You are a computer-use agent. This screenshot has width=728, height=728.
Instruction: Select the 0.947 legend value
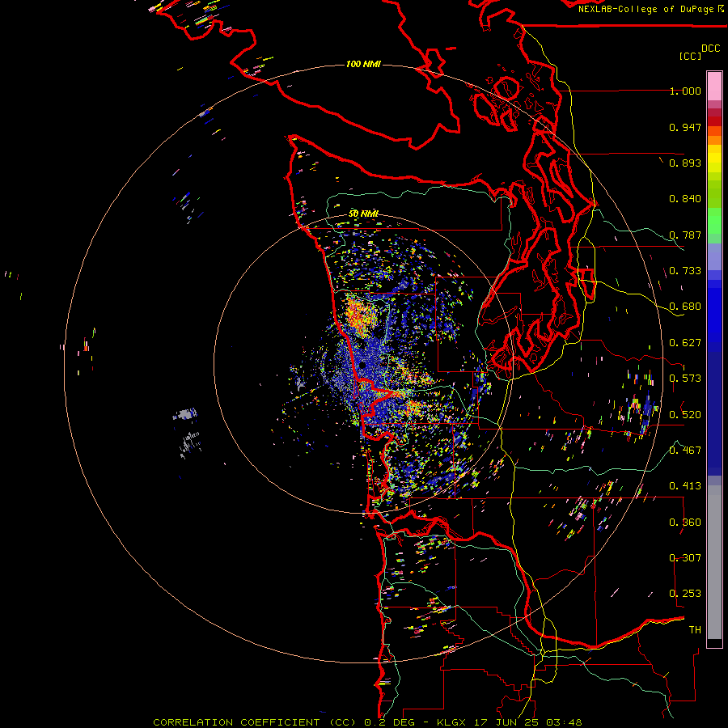685,127
